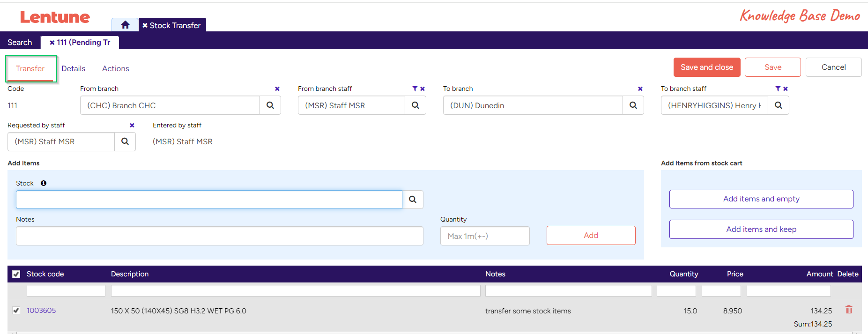The image size is (868, 334).
Task: Sort by Price column header
Action: [735, 274]
